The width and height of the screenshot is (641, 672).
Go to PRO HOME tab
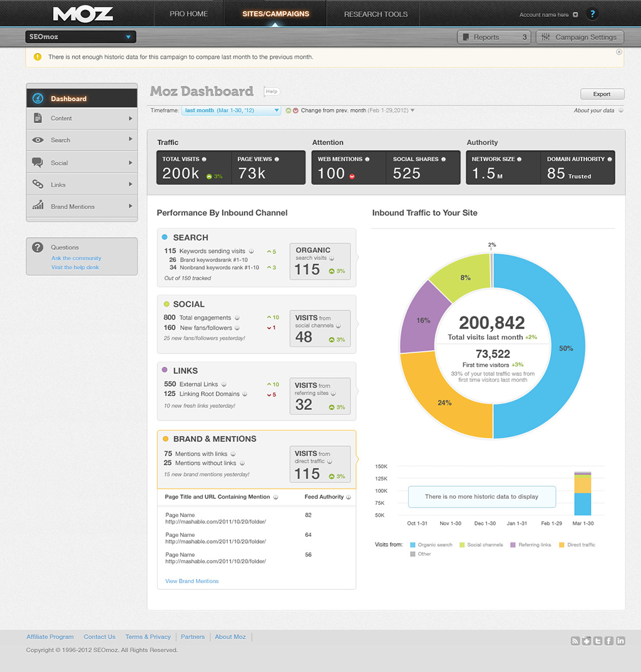click(188, 14)
